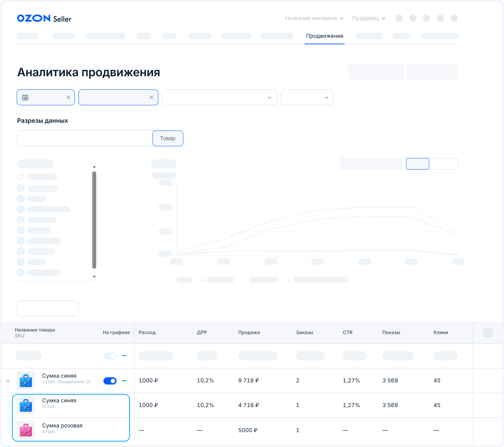Sort by the Расход column header
The width and height of the screenshot is (504, 447).
(x=147, y=333)
